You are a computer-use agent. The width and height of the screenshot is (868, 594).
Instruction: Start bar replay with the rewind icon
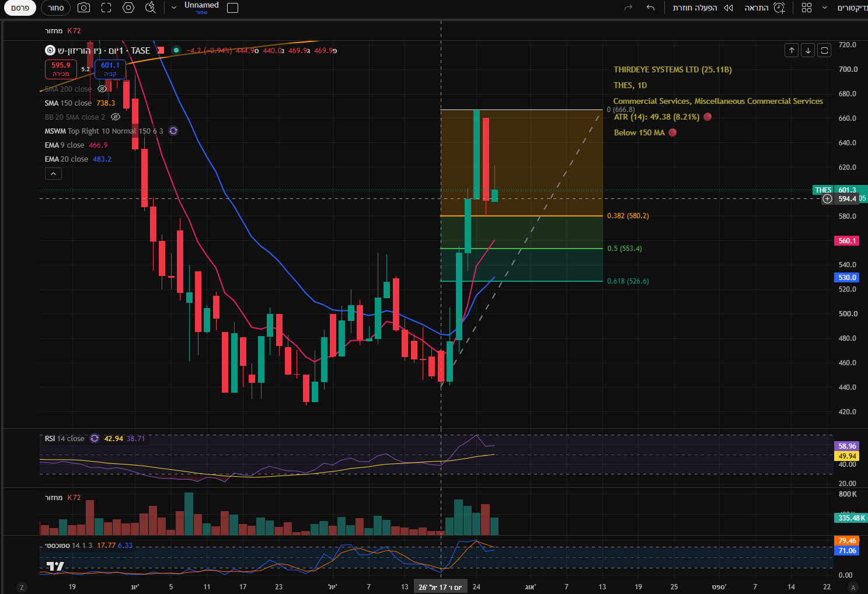point(728,8)
